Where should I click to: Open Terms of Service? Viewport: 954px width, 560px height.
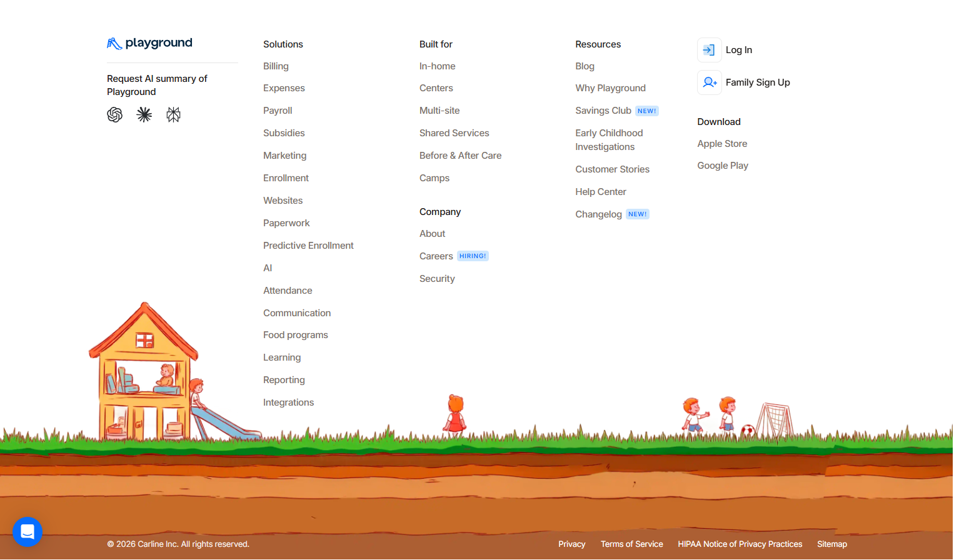pos(631,544)
